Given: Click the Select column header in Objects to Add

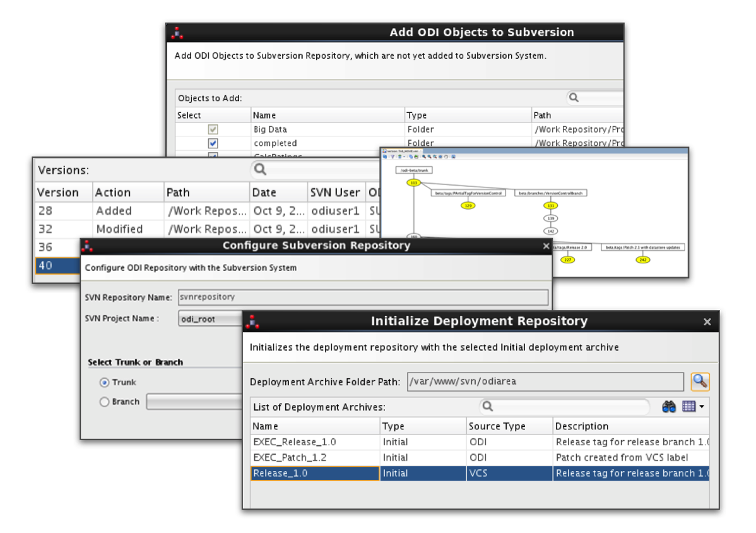Looking at the screenshot, I should pyautogui.click(x=213, y=116).
